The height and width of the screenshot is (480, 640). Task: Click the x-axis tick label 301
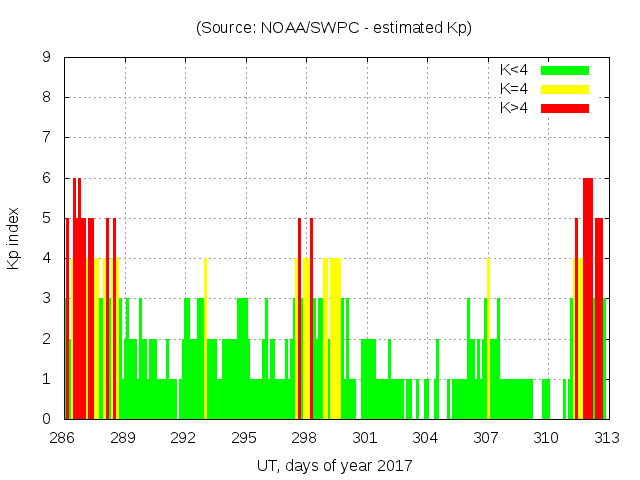click(x=365, y=438)
